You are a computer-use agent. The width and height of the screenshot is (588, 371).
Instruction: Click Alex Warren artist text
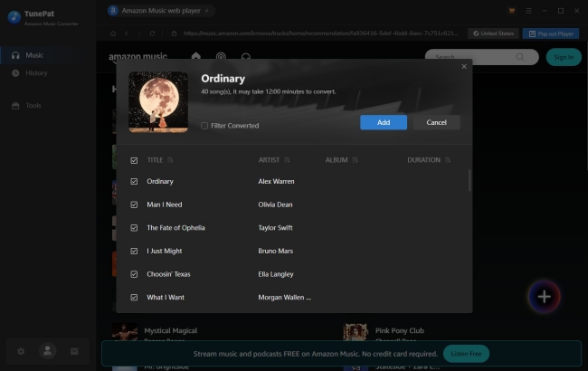click(276, 182)
